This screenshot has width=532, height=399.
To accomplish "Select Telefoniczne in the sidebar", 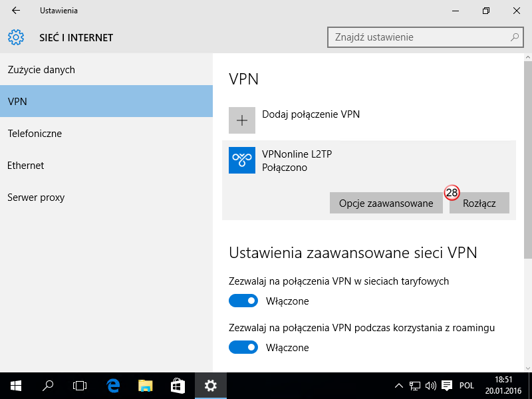I will 106,134.
